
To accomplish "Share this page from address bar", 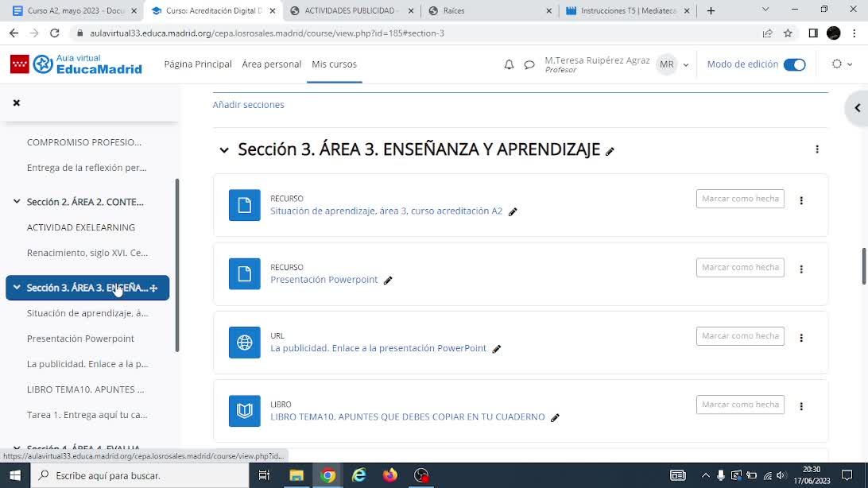I will coord(767,33).
